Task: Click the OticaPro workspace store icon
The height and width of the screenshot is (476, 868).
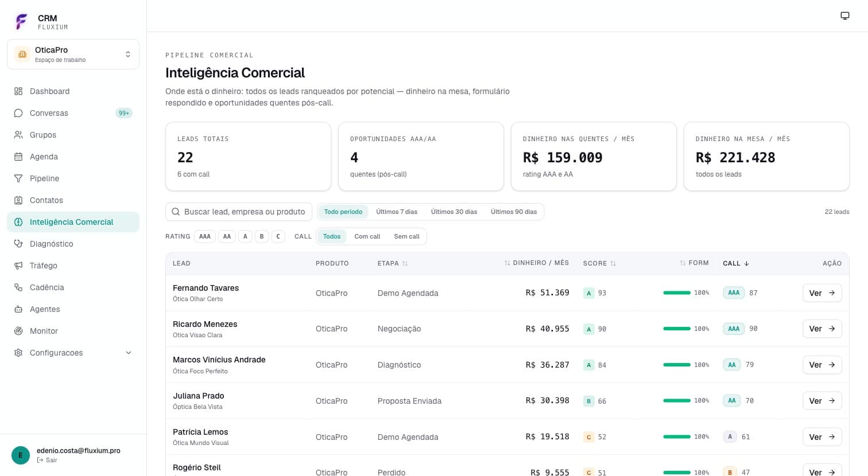Action: click(22, 54)
